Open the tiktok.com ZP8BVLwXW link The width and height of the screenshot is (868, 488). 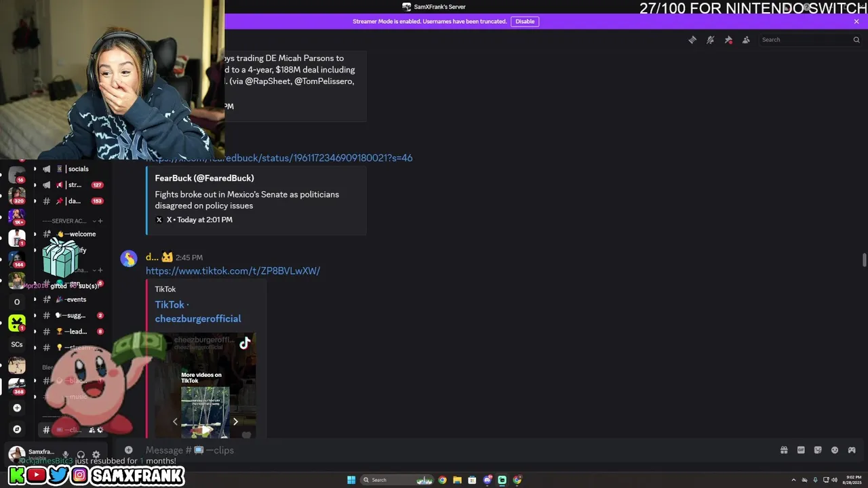[233, 271]
